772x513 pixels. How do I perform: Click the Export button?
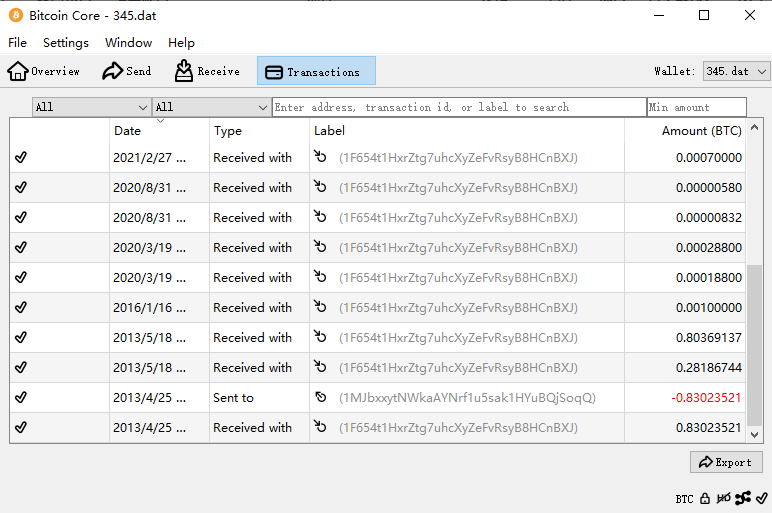point(726,462)
